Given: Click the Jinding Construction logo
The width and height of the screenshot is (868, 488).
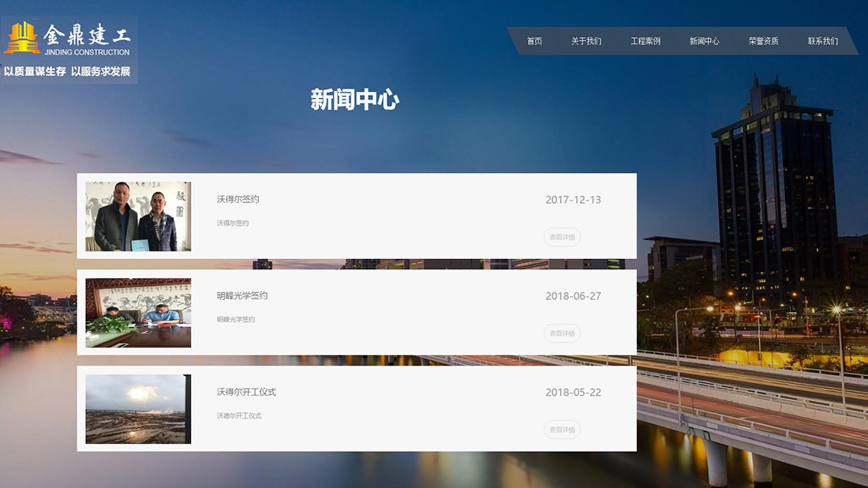Looking at the screenshot, I should pos(67,36).
